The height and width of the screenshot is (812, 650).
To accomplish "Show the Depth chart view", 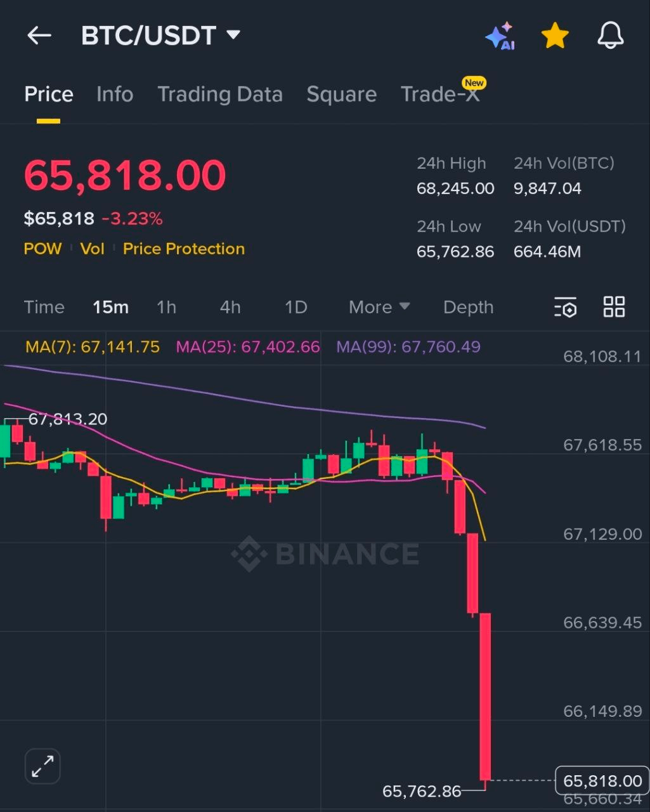I will point(468,307).
